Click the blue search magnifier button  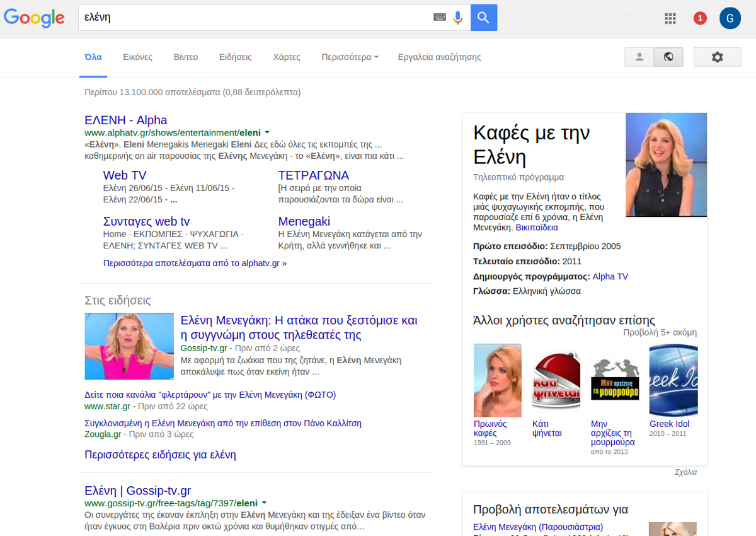[483, 18]
